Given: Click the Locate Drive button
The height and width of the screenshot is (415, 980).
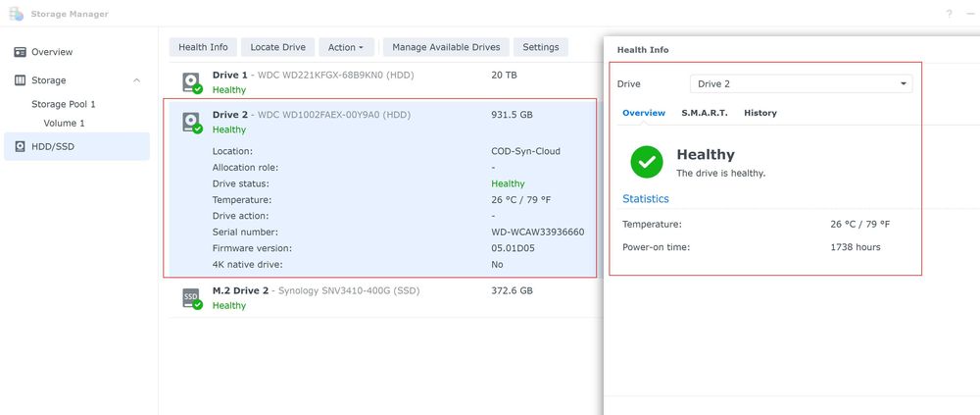Looking at the screenshot, I should tap(278, 47).
